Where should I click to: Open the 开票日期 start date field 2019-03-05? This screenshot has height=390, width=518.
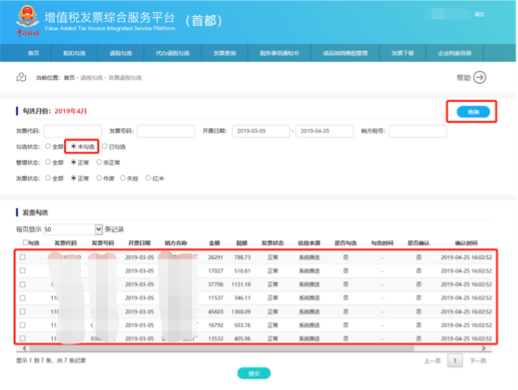[x=261, y=131]
